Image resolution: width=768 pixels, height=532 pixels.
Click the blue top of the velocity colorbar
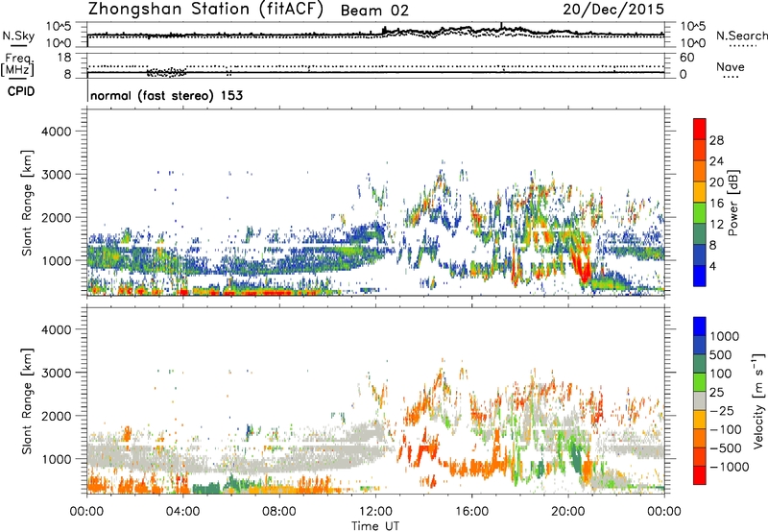click(x=700, y=326)
